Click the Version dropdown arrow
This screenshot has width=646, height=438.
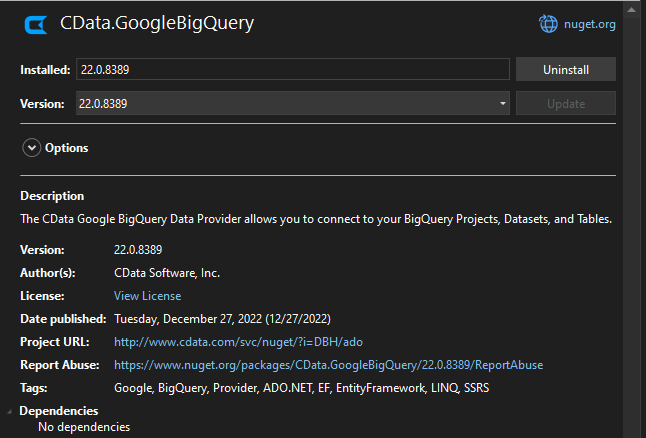point(502,103)
